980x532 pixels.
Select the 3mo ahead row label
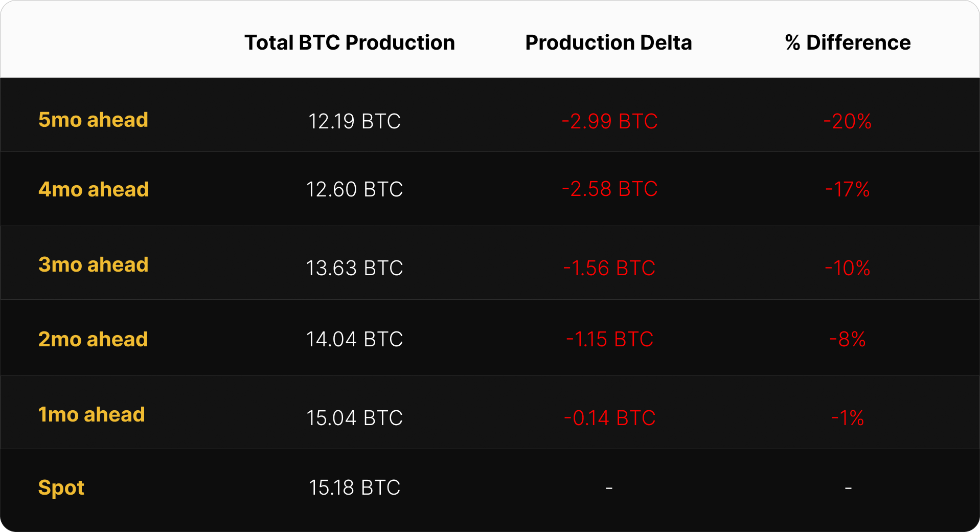93,264
